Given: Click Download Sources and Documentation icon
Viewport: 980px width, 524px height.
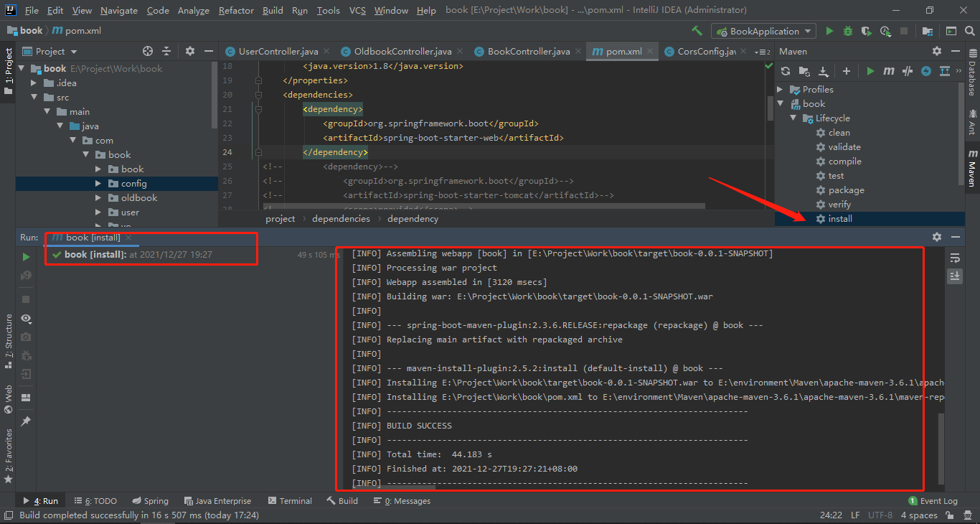Looking at the screenshot, I should click(x=824, y=71).
